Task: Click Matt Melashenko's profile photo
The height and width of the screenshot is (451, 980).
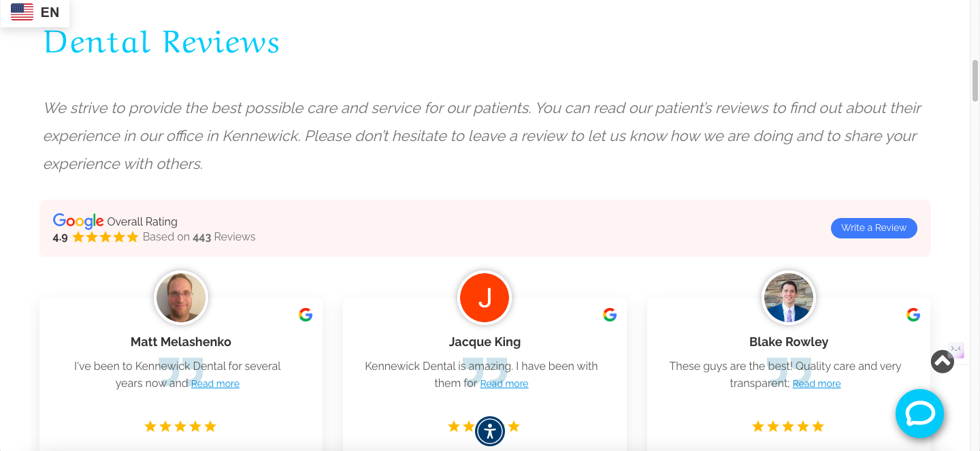Action: [181, 298]
